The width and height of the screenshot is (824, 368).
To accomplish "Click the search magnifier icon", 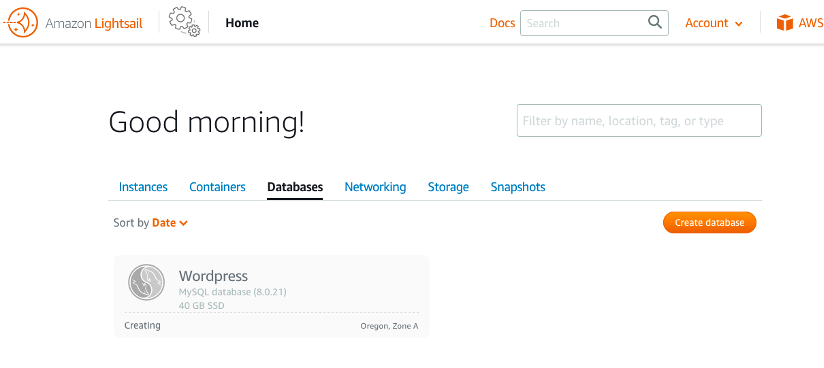I will [x=654, y=22].
